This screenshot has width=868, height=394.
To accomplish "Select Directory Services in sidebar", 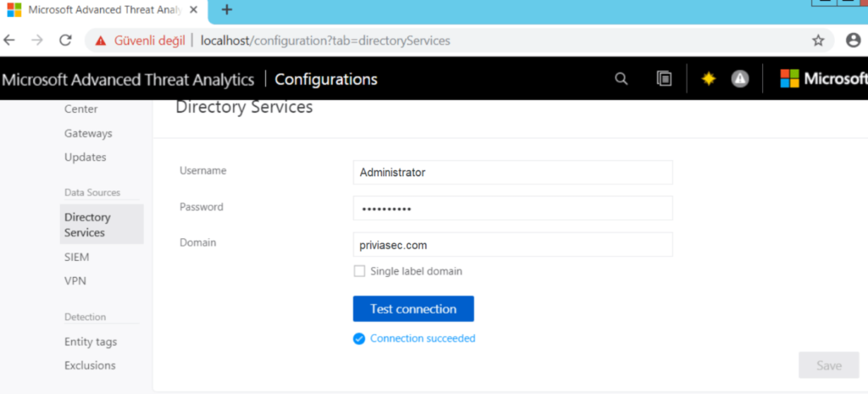I will pyautogui.click(x=102, y=225).
